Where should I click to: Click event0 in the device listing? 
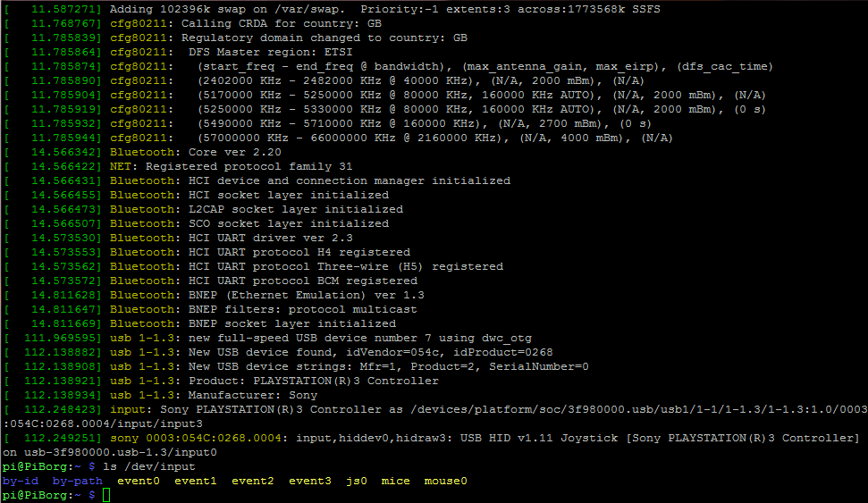coord(138,481)
